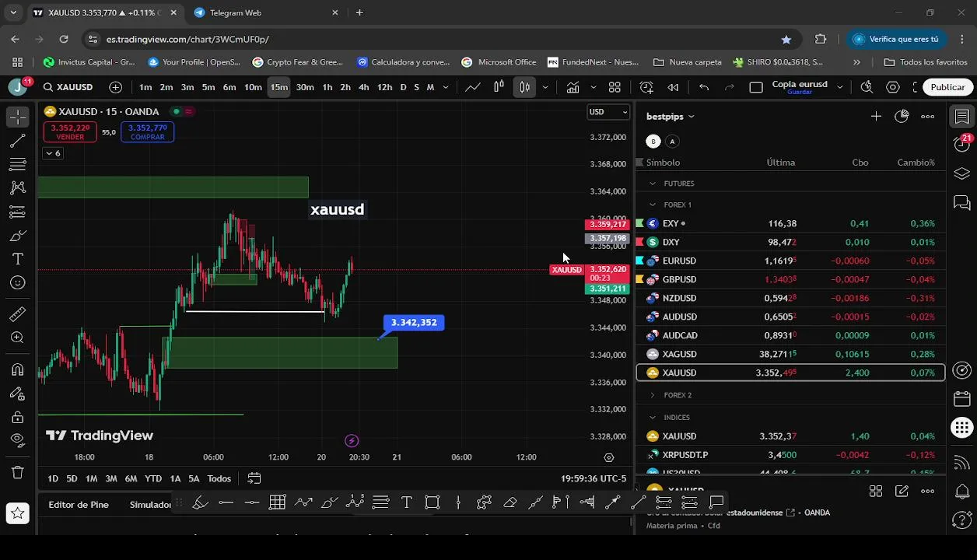The width and height of the screenshot is (977, 560).
Task: Open the economic calendar sidebar icon
Action: (x=962, y=399)
